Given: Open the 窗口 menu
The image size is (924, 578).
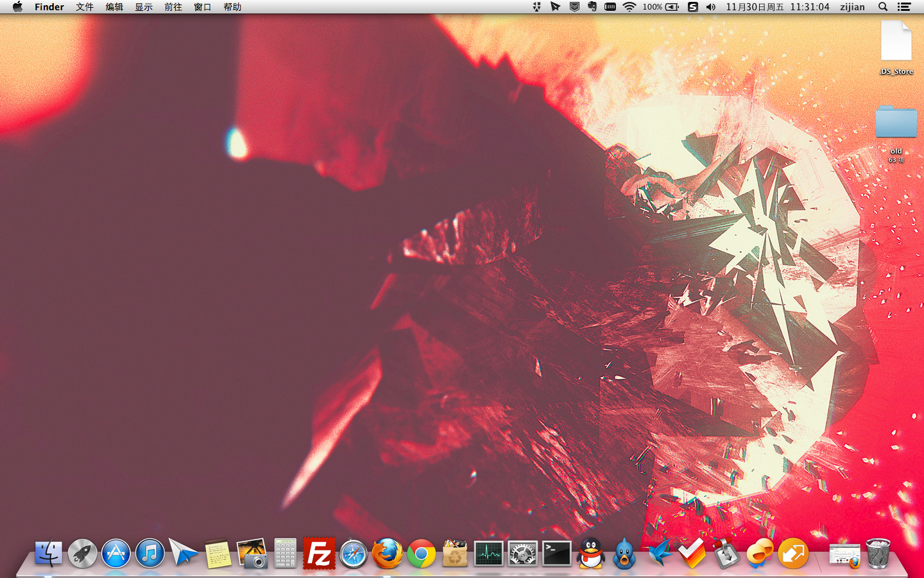Looking at the screenshot, I should (203, 7).
